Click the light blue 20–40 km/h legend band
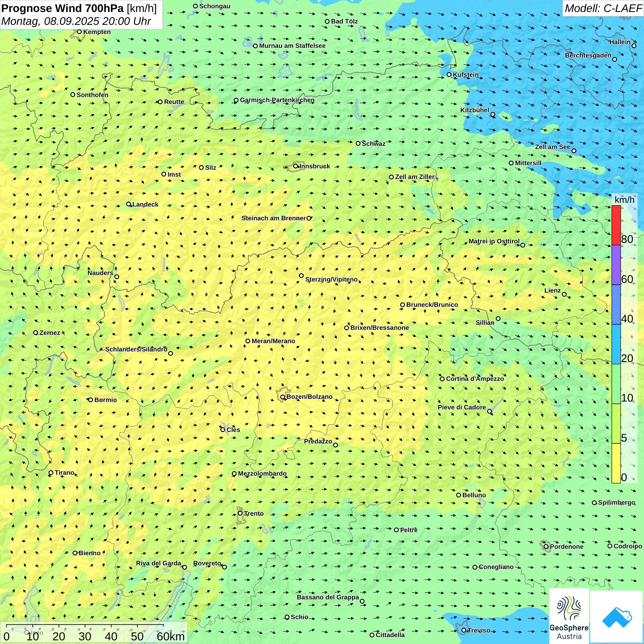 (616, 344)
